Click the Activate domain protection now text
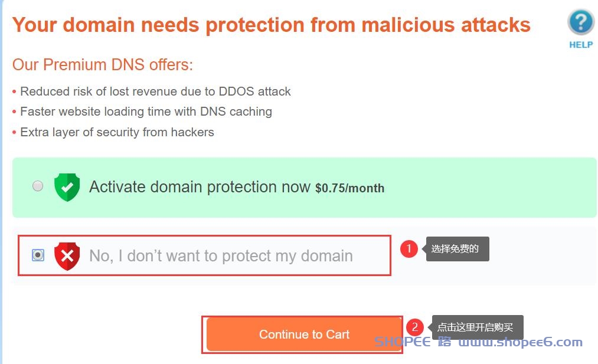The height and width of the screenshot is (364, 598). pyautogui.click(x=200, y=187)
